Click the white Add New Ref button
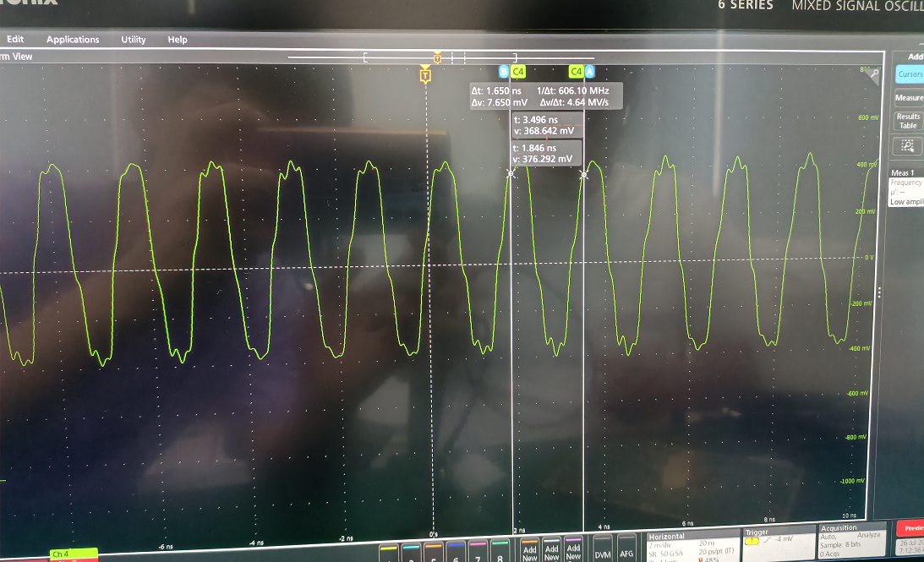The image size is (924, 562). (x=551, y=549)
